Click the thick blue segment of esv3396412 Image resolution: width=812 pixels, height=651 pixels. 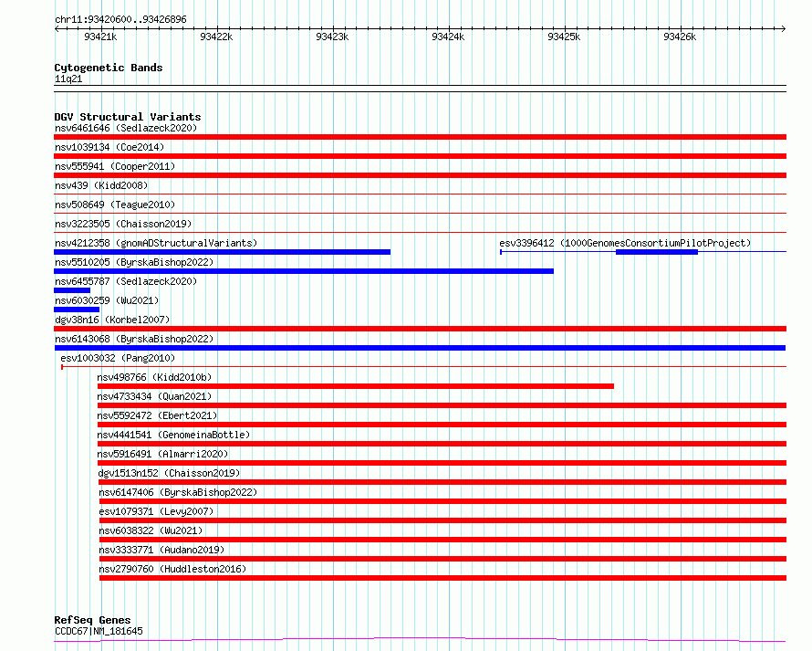[x=657, y=252]
